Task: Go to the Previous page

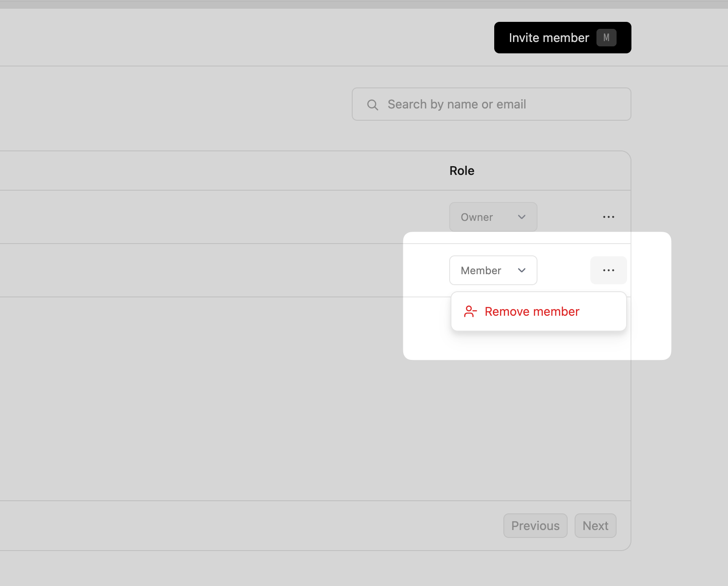Action: (535, 526)
